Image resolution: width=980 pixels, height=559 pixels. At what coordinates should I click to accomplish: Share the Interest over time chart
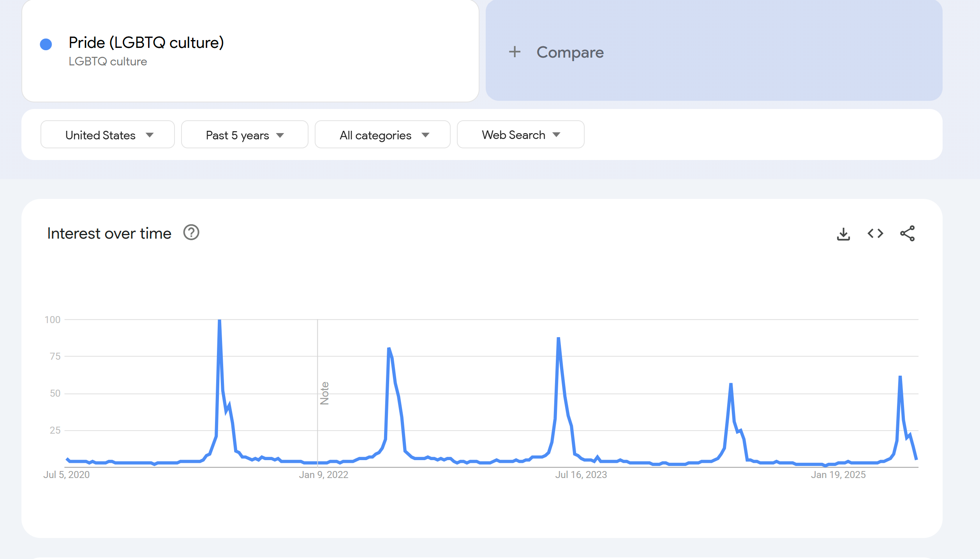[x=907, y=234]
